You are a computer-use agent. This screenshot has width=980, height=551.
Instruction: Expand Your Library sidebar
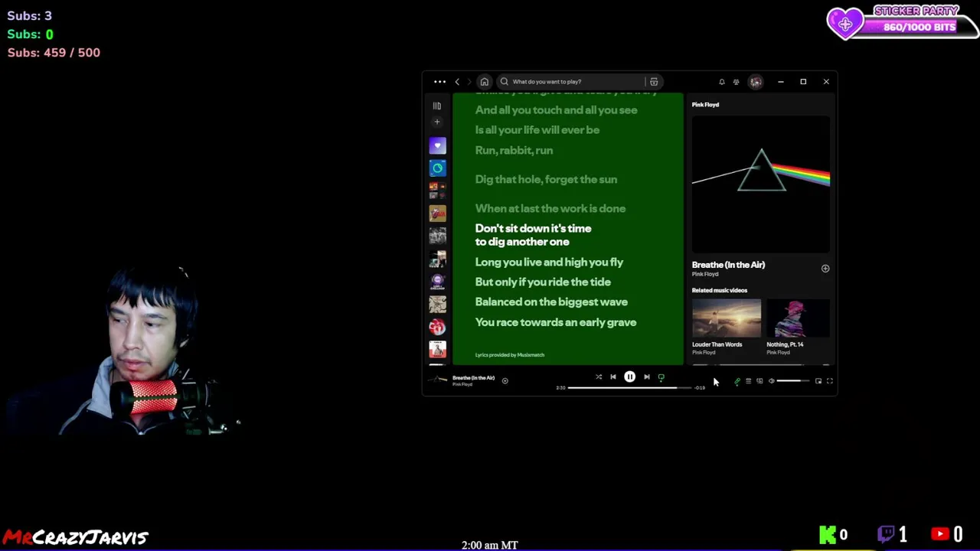[x=437, y=106]
